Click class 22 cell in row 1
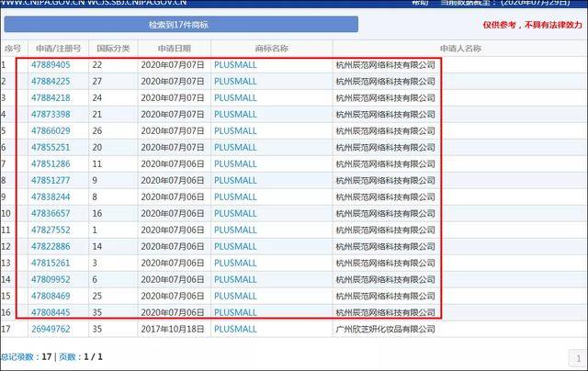The width and height of the screenshot is (588, 371). click(97, 65)
